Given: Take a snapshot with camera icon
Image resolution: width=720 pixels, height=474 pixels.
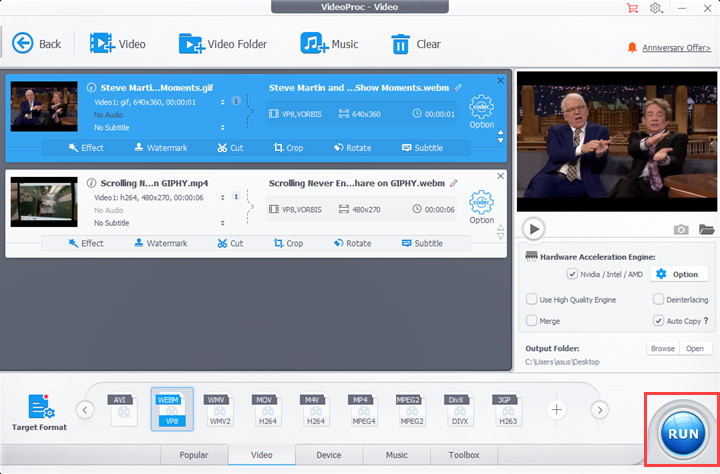Looking at the screenshot, I should pyautogui.click(x=681, y=229).
